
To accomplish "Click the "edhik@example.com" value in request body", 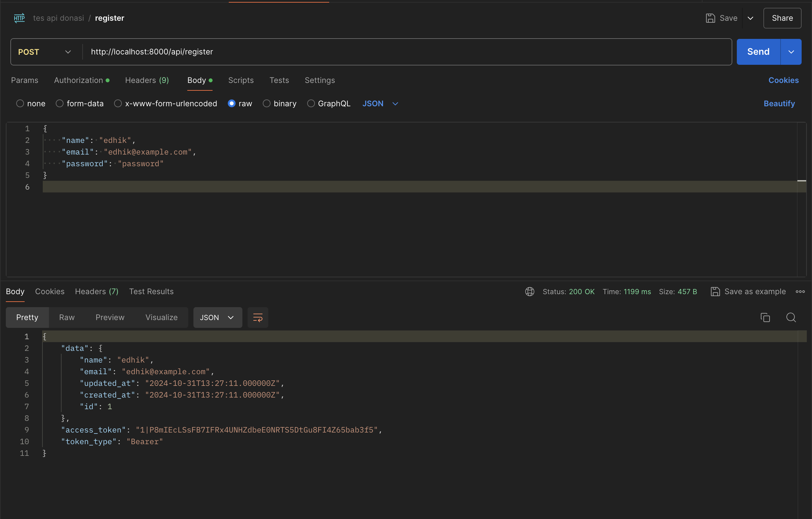I will 147,152.
